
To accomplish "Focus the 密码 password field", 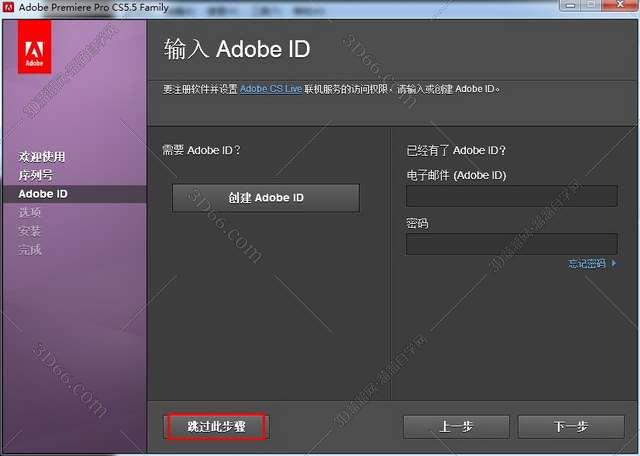I will (x=511, y=244).
